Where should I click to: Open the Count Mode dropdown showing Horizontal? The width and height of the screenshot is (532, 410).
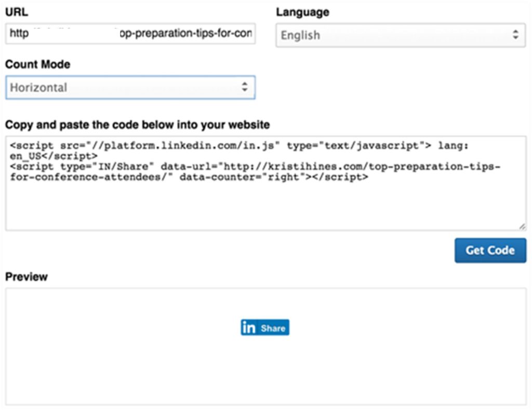(130, 87)
